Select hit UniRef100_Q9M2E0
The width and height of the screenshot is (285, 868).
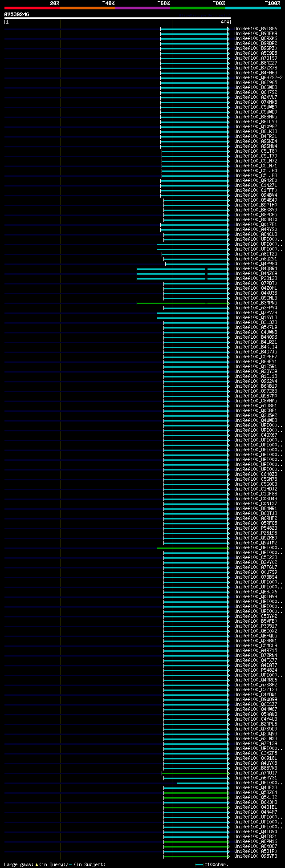point(256,180)
